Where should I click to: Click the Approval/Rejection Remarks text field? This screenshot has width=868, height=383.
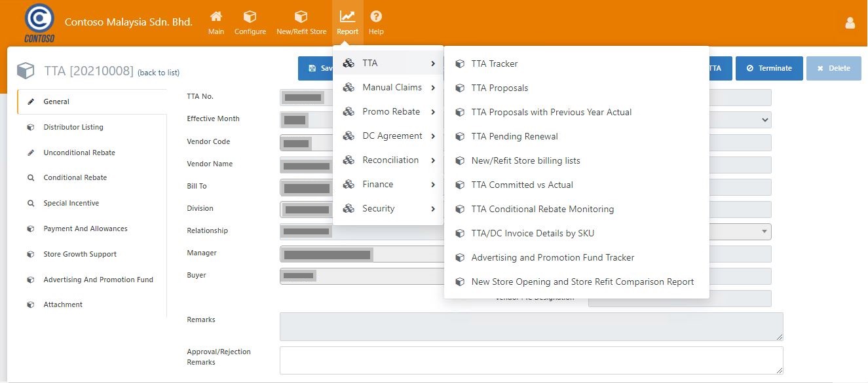pyautogui.click(x=531, y=360)
